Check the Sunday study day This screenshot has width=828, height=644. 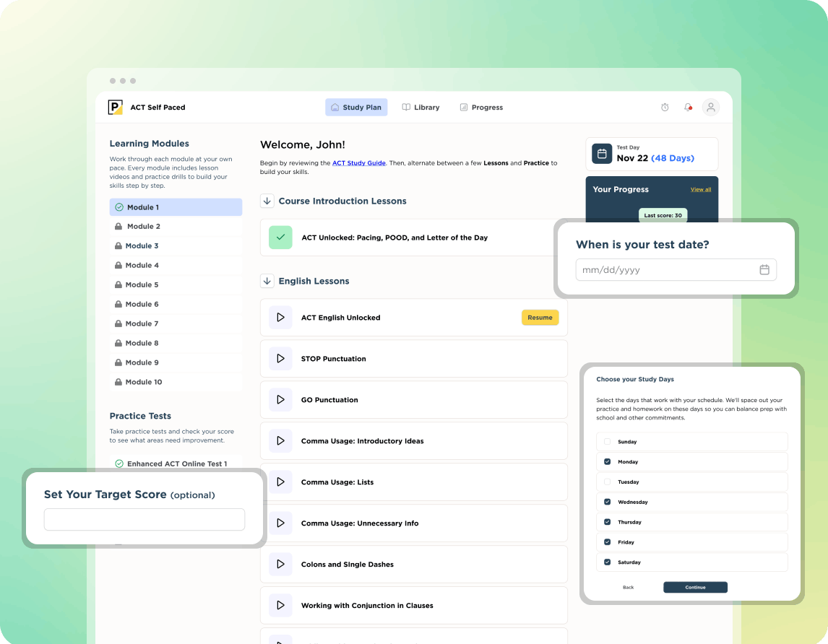[607, 441]
